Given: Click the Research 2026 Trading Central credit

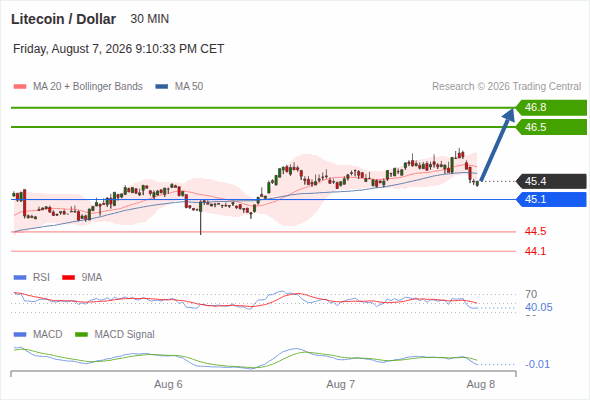Looking at the screenshot, I should point(506,87).
